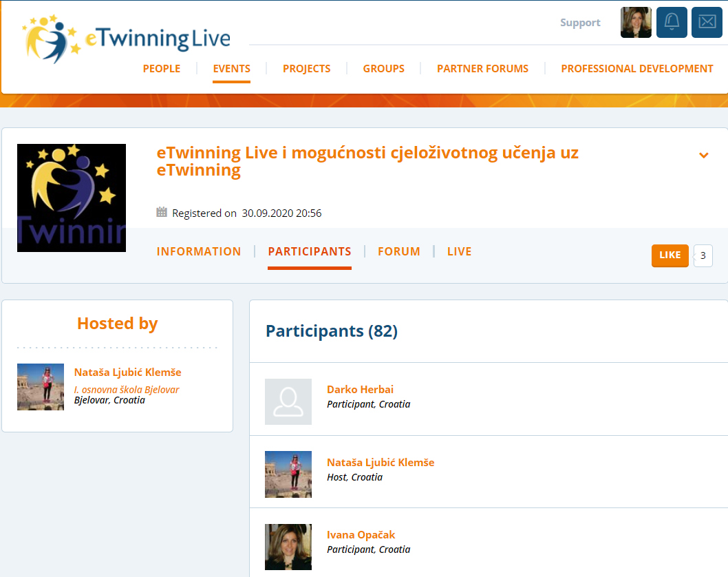
Task: Go to PARTNER FORUMS
Action: coord(482,69)
